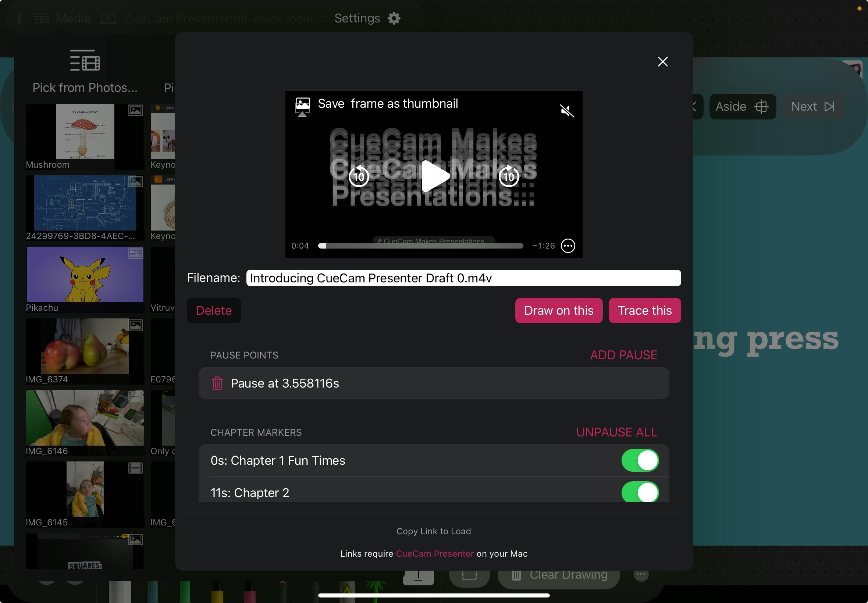The width and height of the screenshot is (868, 603).
Task: Click the Aside panel icon
Action: 762,106
